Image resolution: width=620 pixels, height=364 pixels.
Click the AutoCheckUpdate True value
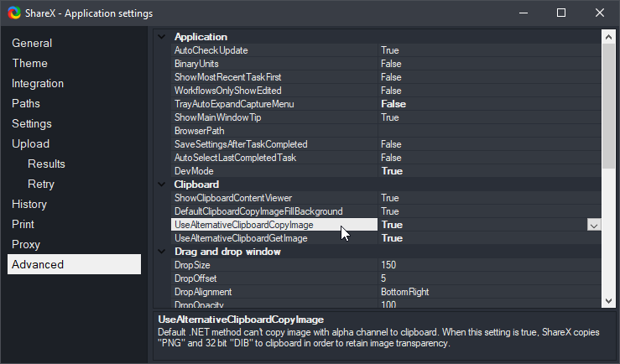(390, 50)
